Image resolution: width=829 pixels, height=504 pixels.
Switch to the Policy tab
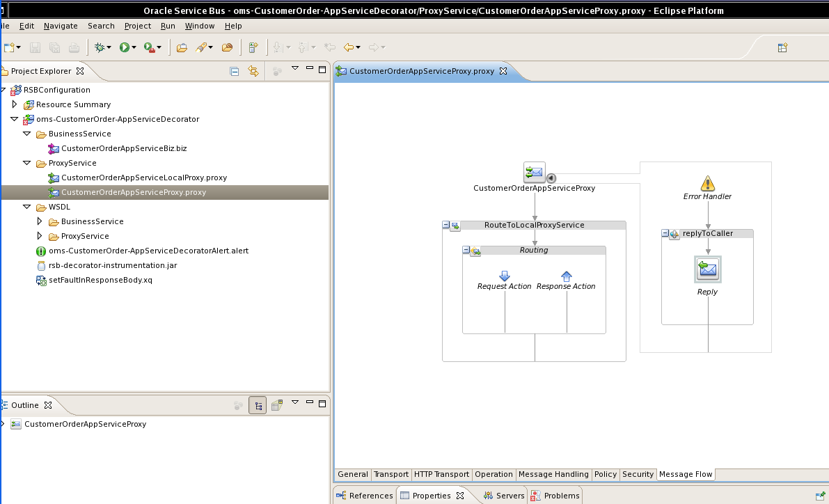(x=606, y=474)
